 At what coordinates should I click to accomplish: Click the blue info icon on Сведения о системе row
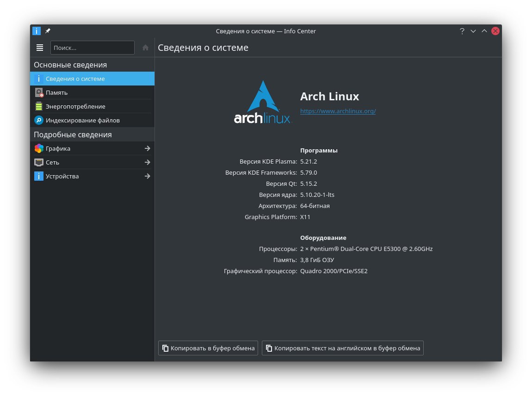39,79
